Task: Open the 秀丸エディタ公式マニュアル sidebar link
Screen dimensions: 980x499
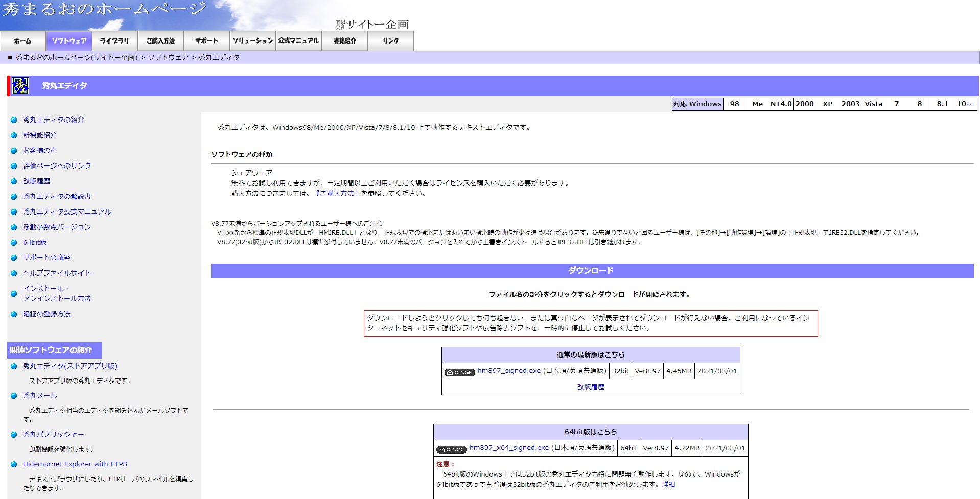Action: point(67,211)
